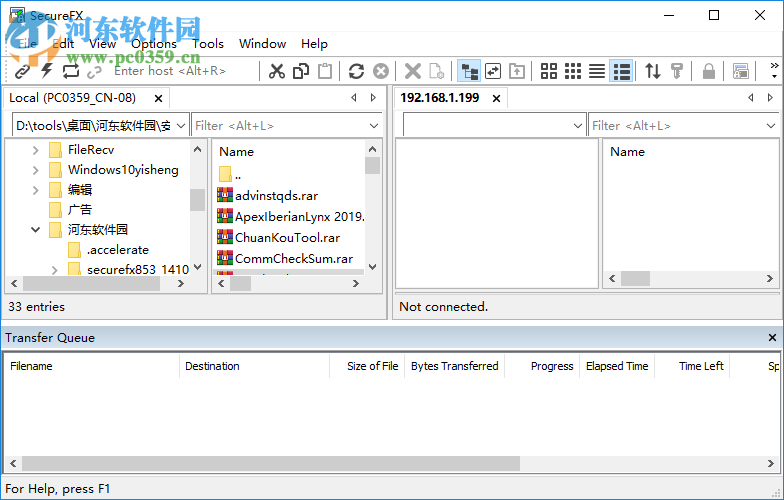Click remote pane Name column header

click(627, 152)
